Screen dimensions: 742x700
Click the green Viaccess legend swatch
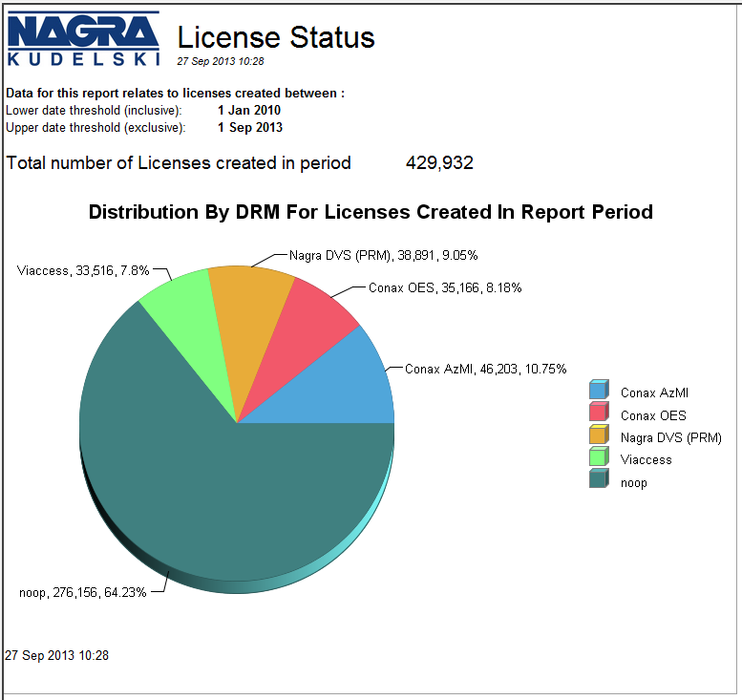click(x=599, y=458)
